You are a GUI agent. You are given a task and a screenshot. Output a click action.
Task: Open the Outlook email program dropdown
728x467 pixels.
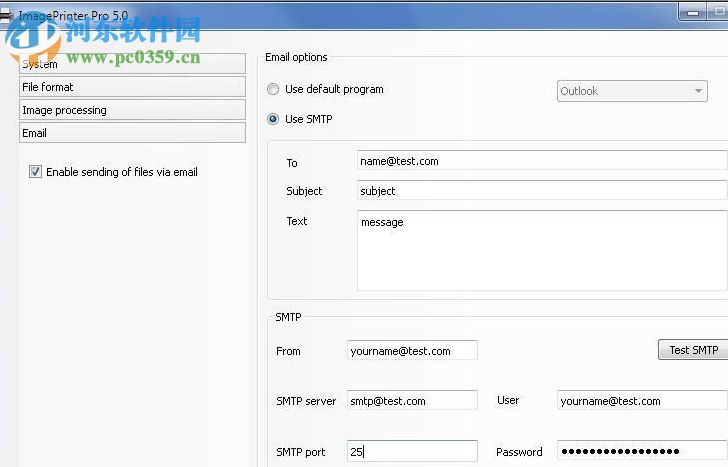tap(632, 91)
